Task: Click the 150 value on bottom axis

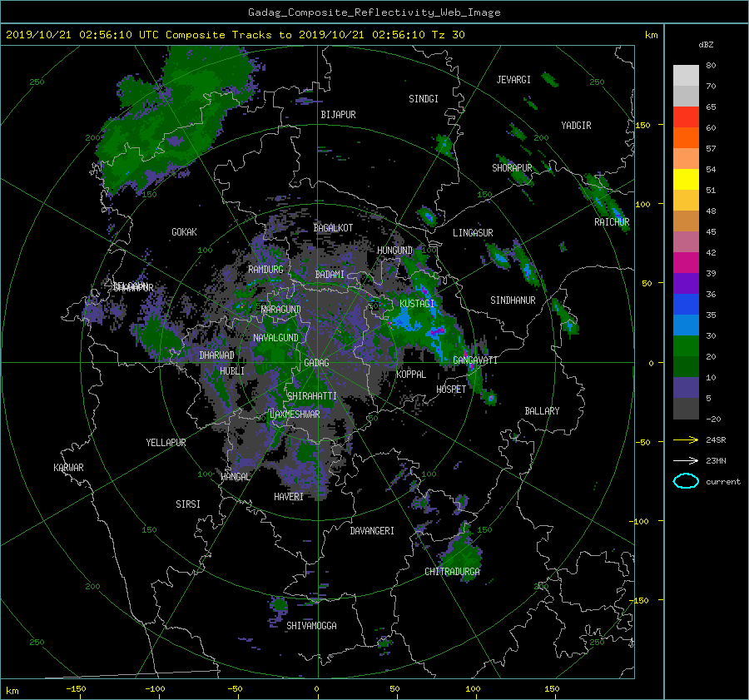Action: coord(552,689)
